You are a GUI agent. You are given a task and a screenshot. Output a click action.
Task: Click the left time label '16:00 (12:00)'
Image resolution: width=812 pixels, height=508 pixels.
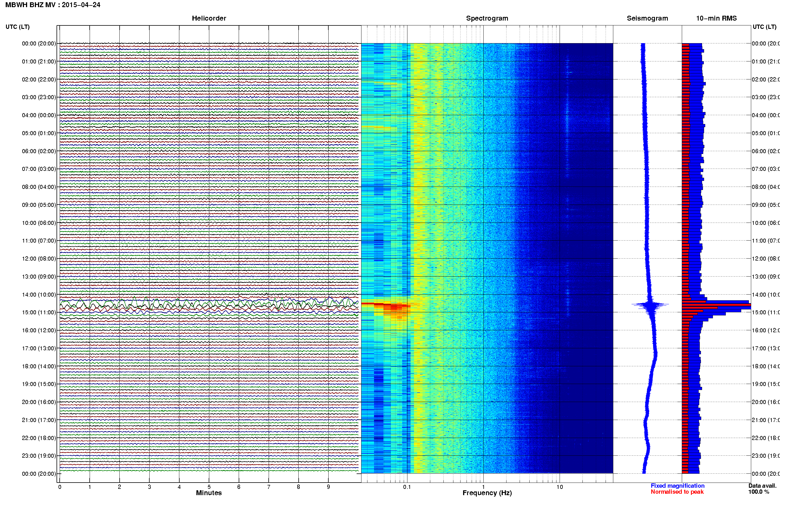(39, 330)
